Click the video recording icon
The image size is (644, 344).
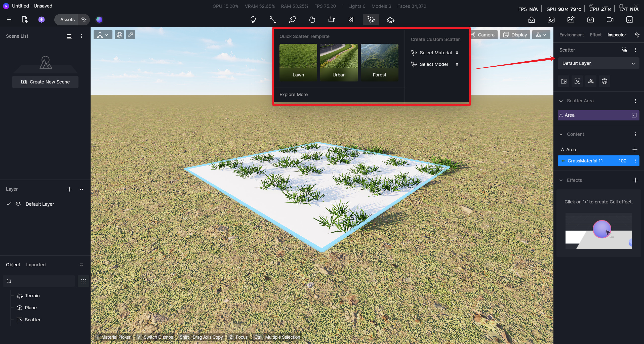pos(610,20)
